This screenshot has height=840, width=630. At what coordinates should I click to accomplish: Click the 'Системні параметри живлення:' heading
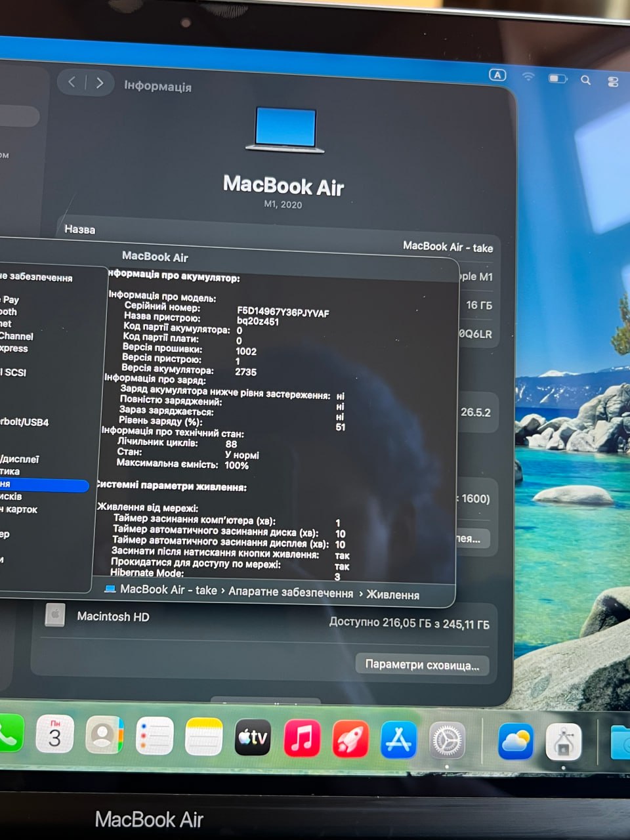[x=171, y=486]
